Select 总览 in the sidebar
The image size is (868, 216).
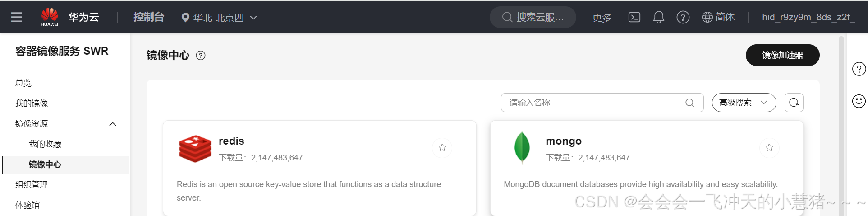[x=23, y=83]
